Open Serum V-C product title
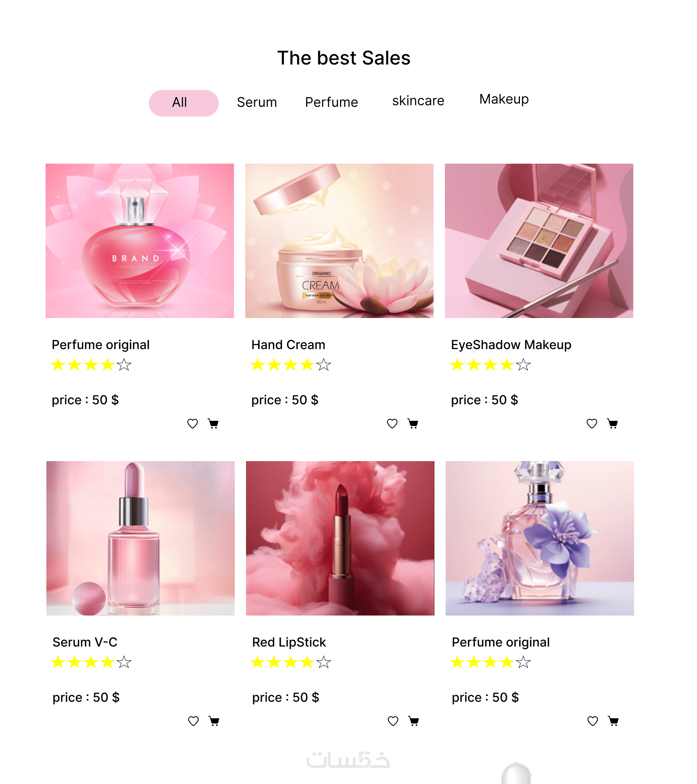The image size is (697, 784). point(85,642)
